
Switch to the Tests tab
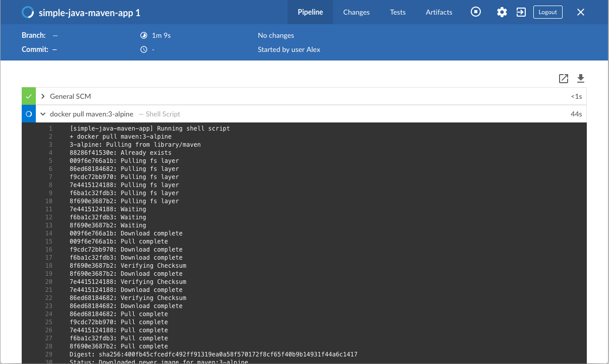point(398,12)
